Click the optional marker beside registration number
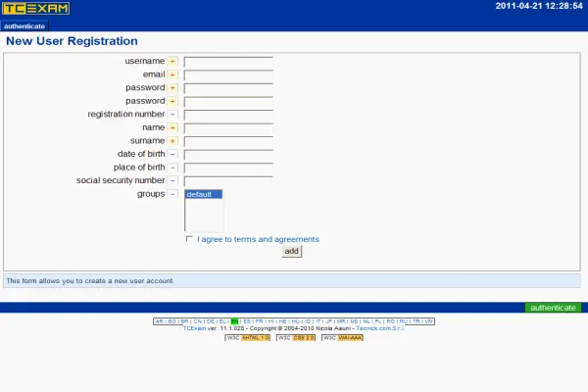Screen dimensions: 588x392 (172, 114)
